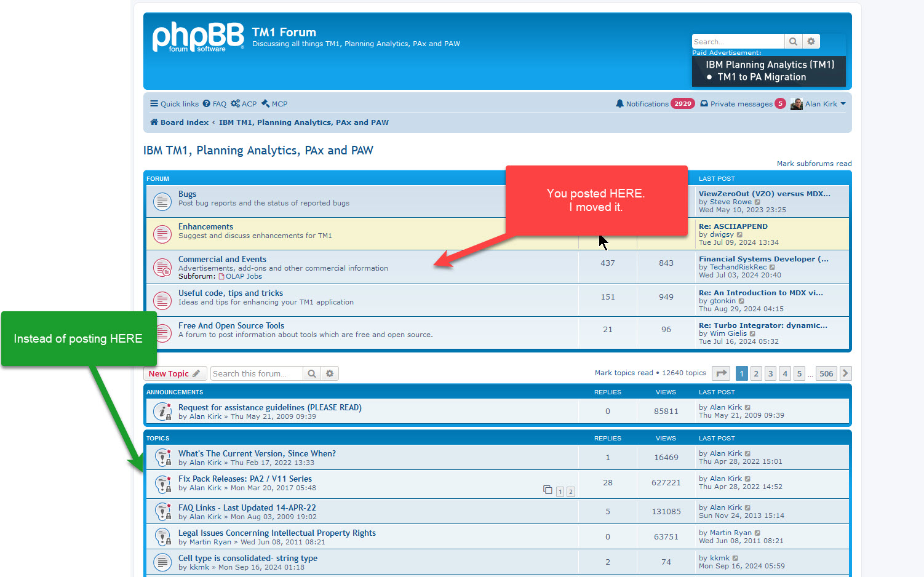Open the Commercial and Events forum
Screen dimensions: 924x577
tap(222, 259)
